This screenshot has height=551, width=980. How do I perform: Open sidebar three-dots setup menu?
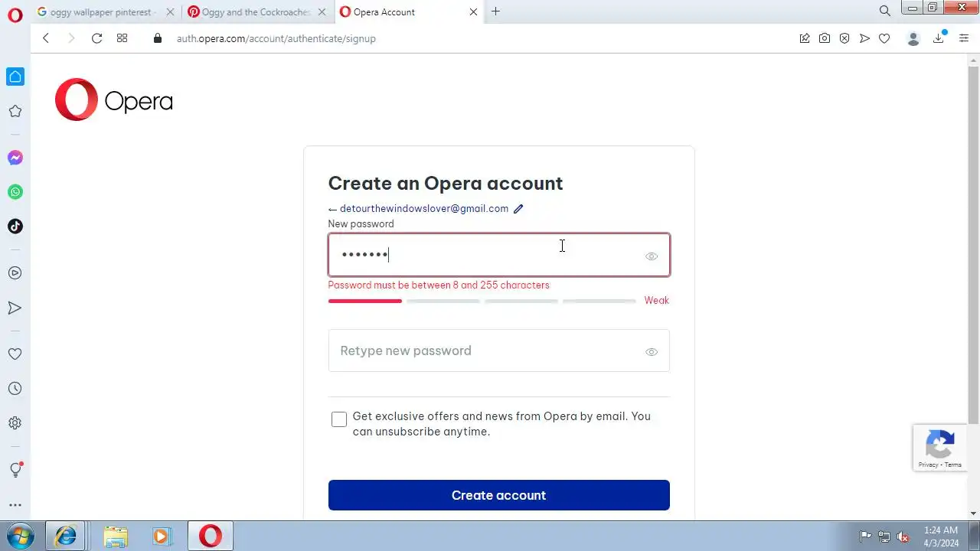15,505
